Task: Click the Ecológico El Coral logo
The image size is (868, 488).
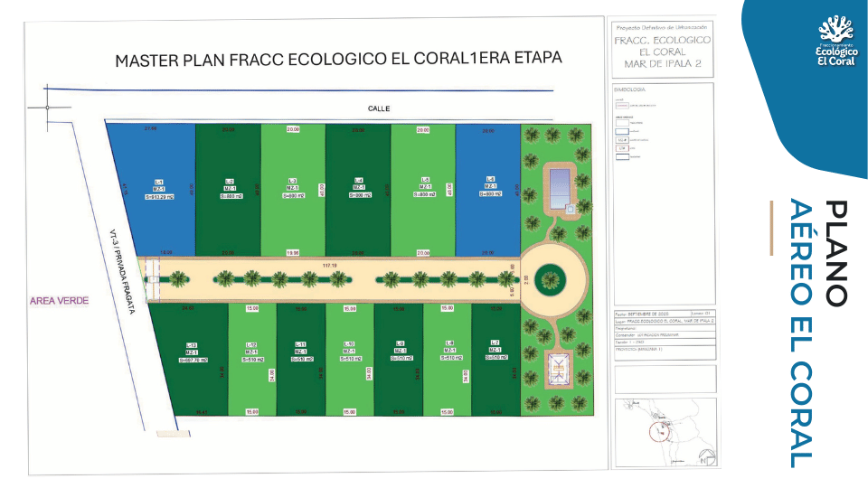Action: pos(836,41)
